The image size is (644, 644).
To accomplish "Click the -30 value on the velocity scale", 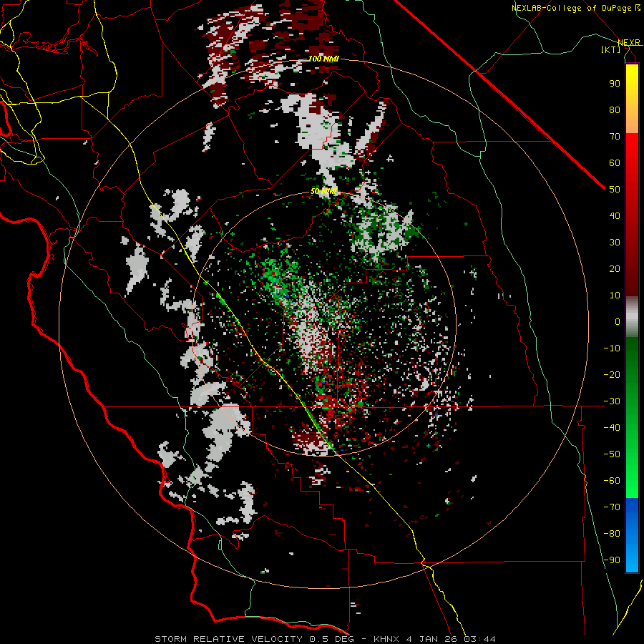I will (x=612, y=401).
